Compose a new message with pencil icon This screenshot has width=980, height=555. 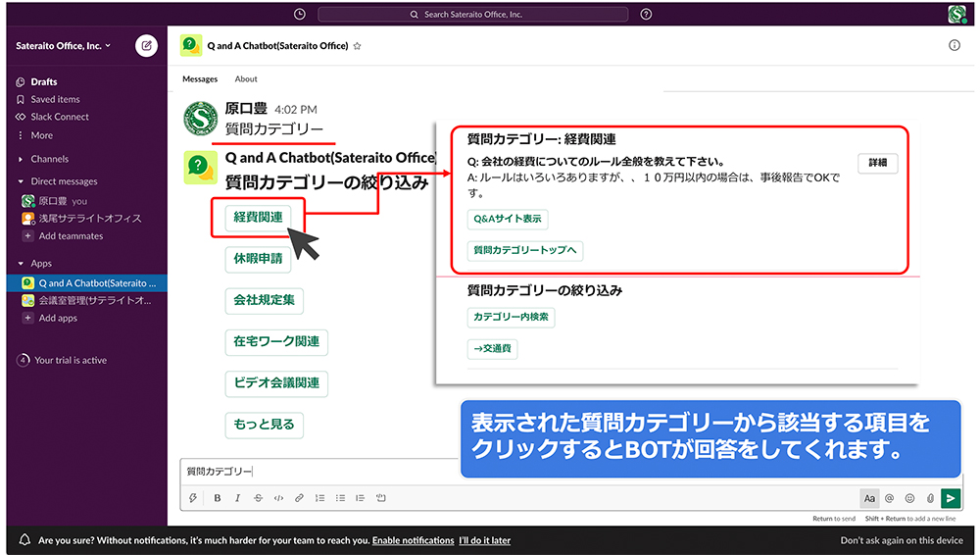click(146, 46)
